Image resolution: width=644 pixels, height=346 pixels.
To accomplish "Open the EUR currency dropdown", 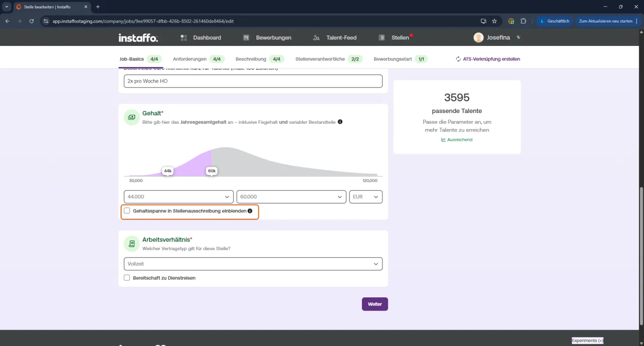I will (366, 197).
